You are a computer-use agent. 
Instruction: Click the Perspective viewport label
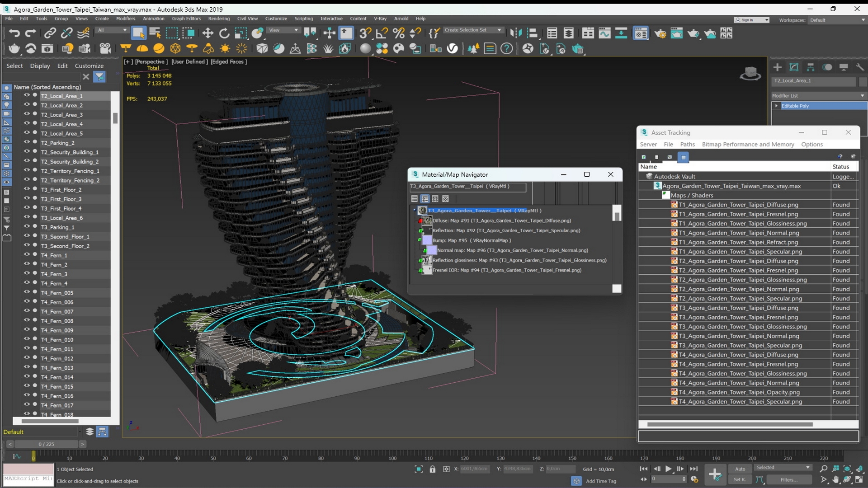coord(151,61)
